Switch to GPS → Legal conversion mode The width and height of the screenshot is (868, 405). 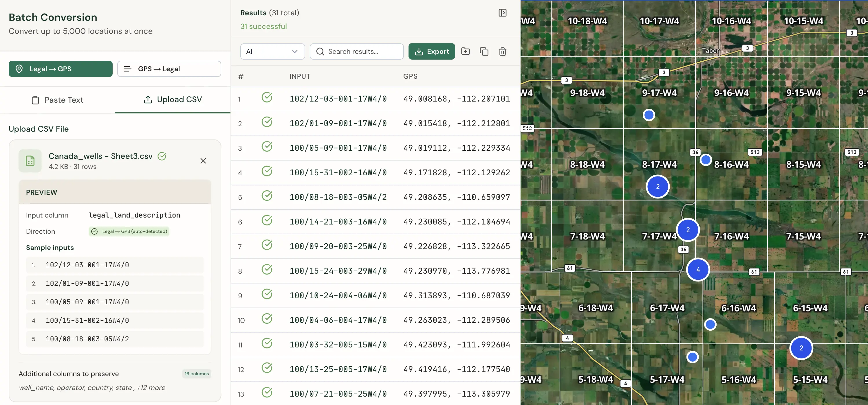click(x=169, y=69)
